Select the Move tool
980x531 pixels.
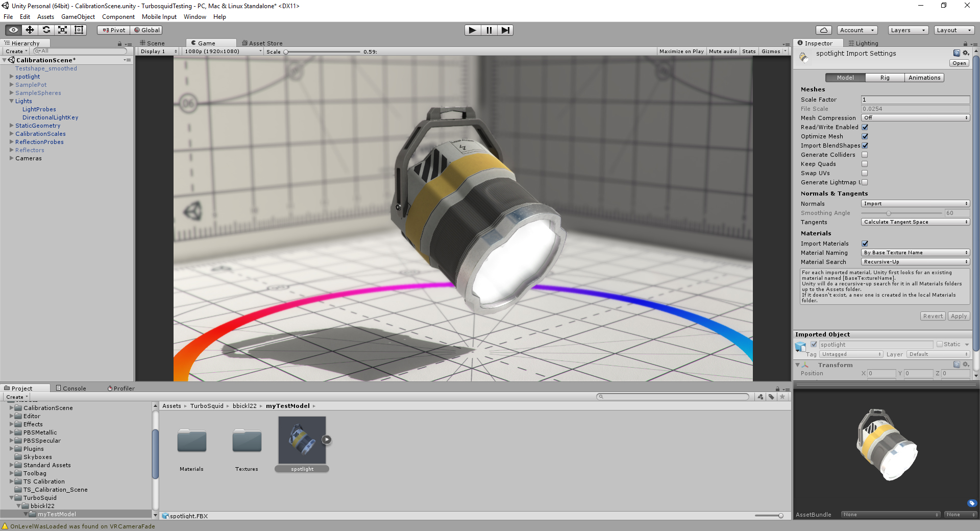tap(30, 30)
